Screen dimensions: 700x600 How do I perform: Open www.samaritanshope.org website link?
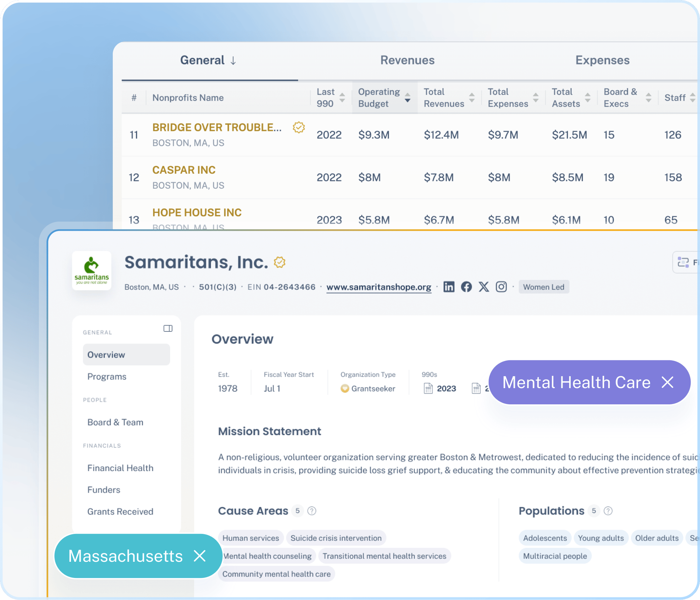click(x=379, y=287)
